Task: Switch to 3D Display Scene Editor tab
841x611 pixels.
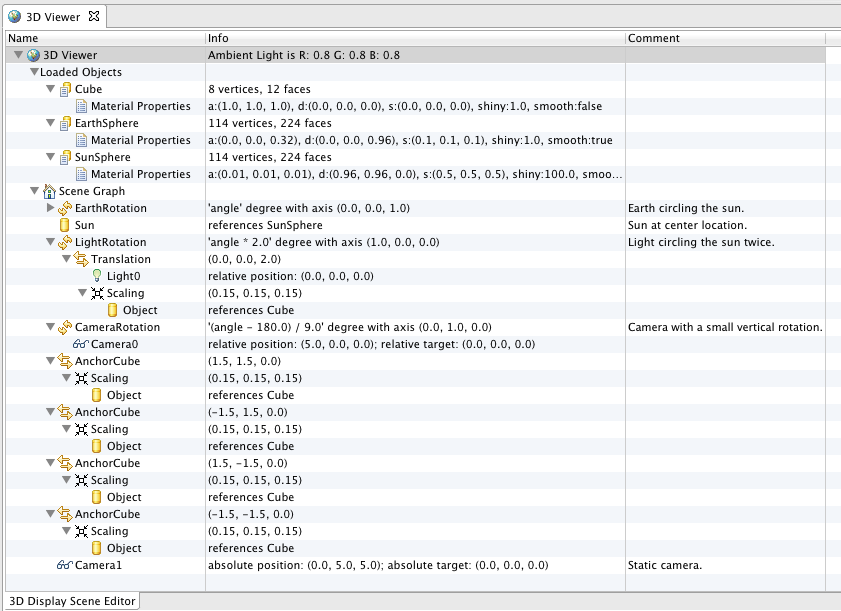Action: tap(72, 601)
